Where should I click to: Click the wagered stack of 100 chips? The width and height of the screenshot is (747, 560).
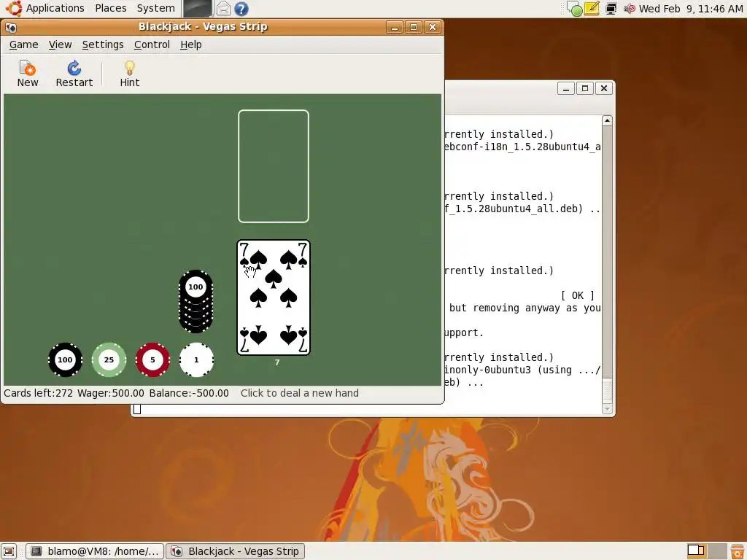pyautogui.click(x=196, y=301)
